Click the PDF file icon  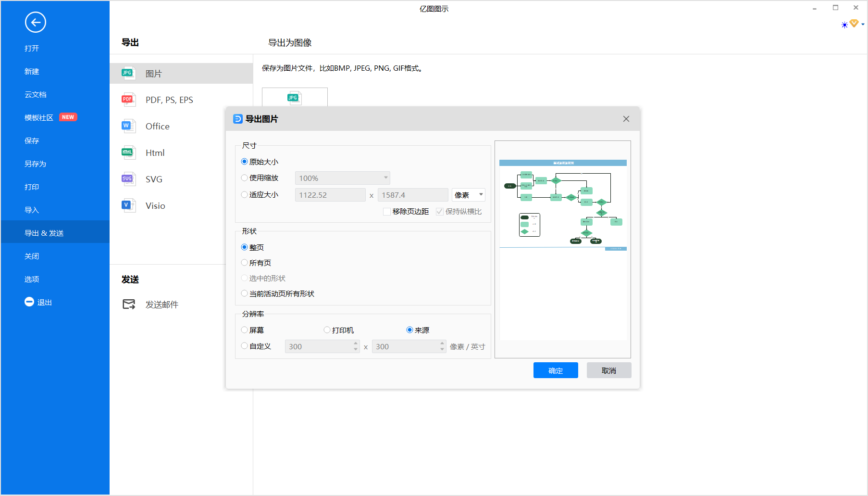(x=128, y=100)
